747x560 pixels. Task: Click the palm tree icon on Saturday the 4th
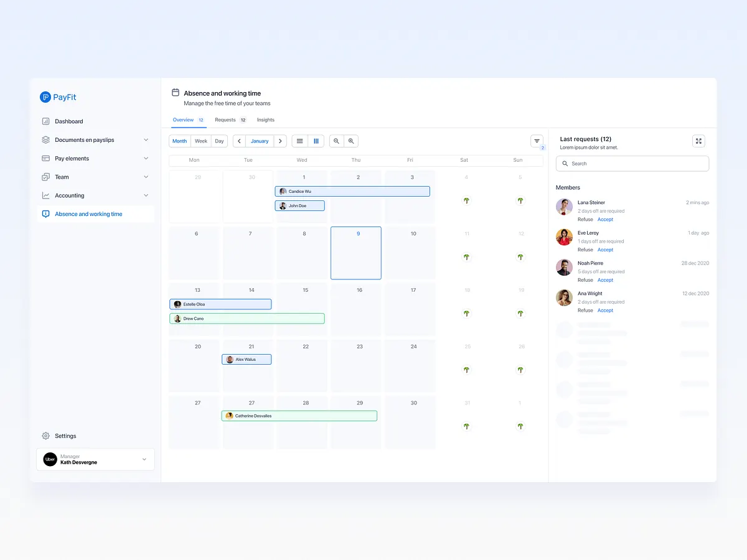click(466, 200)
